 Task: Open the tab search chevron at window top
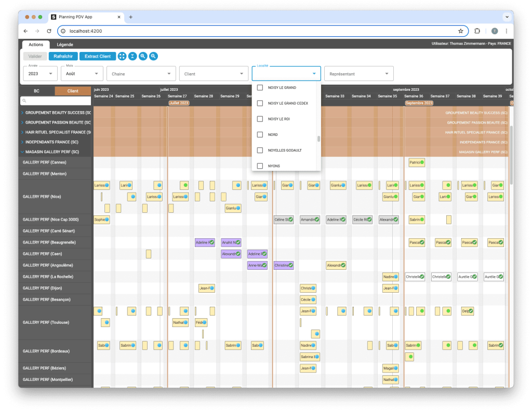pyautogui.click(x=507, y=17)
